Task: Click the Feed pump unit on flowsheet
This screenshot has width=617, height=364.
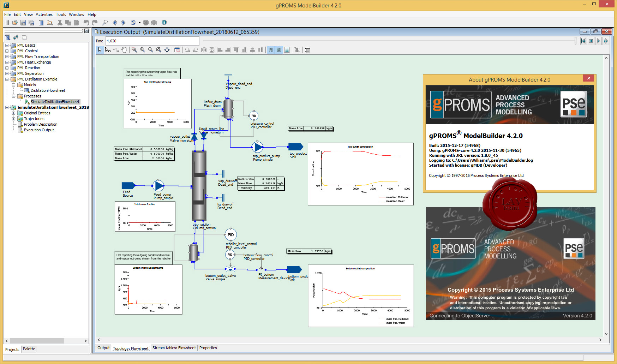Action: 158,185
